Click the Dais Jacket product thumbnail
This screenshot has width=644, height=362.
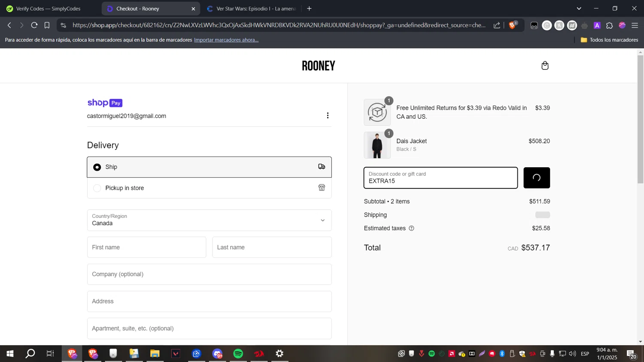pyautogui.click(x=377, y=145)
